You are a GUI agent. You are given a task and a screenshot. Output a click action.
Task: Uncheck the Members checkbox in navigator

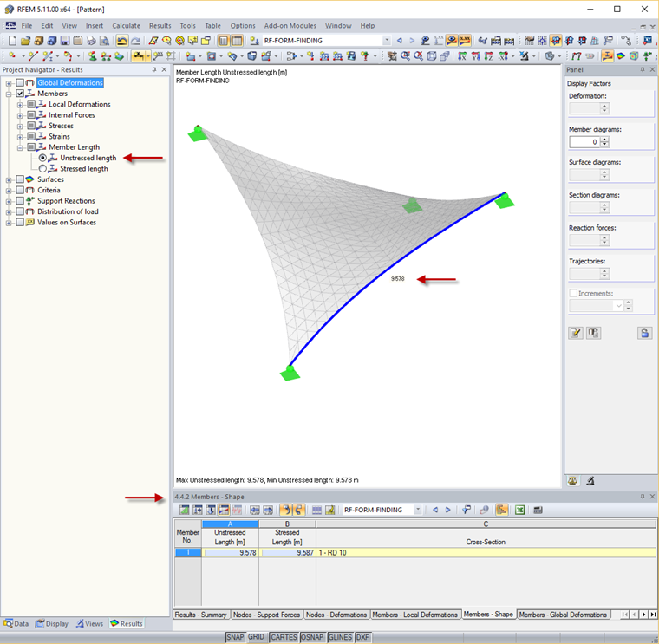click(20, 94)
